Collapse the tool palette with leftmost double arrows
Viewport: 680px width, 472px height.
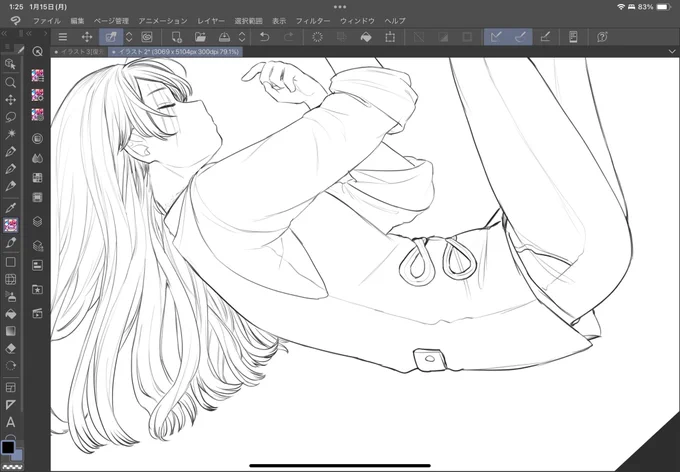(x=4, y=33)
